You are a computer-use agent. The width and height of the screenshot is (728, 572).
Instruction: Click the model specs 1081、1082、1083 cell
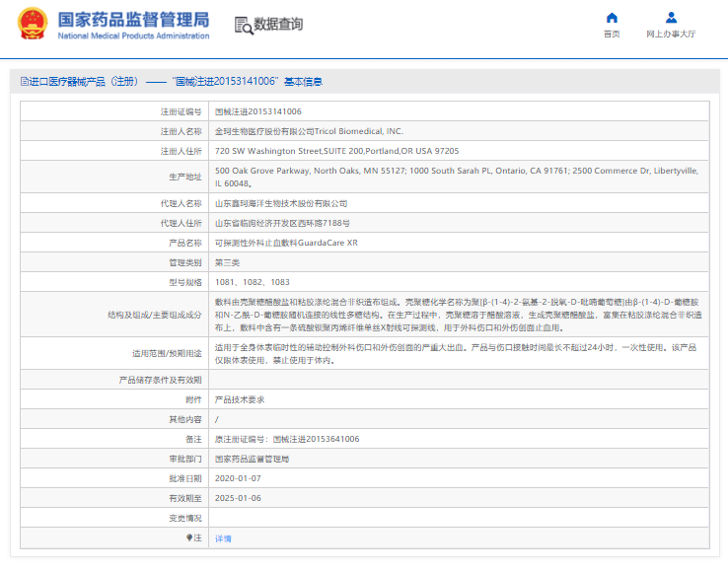tap(253, 281)
